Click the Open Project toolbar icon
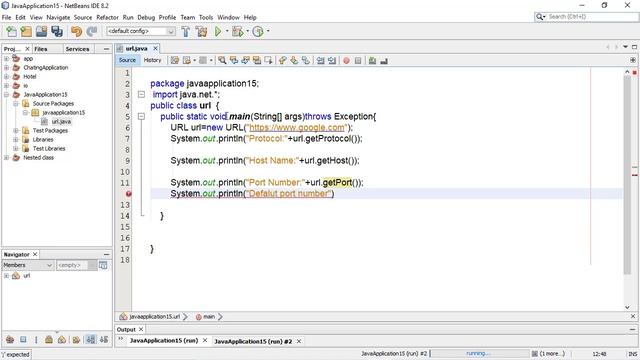This screenshot has height=360, width=640. (x=41, y=31)
